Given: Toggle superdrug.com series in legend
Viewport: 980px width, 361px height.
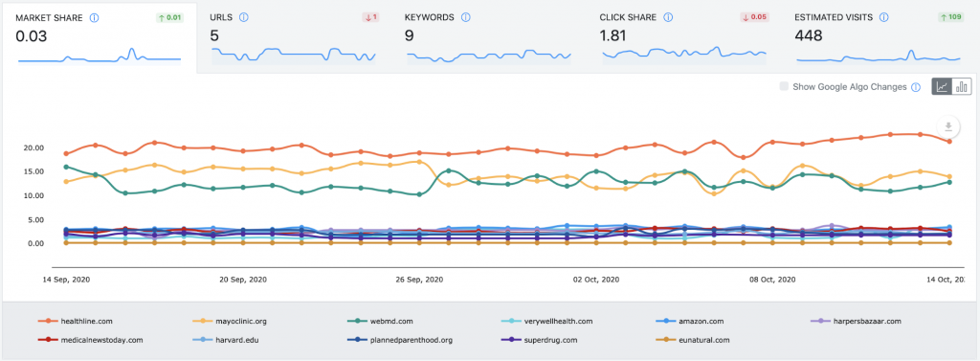Looking at the screenshot, I should pyautogui.click(x=540, y=340).
